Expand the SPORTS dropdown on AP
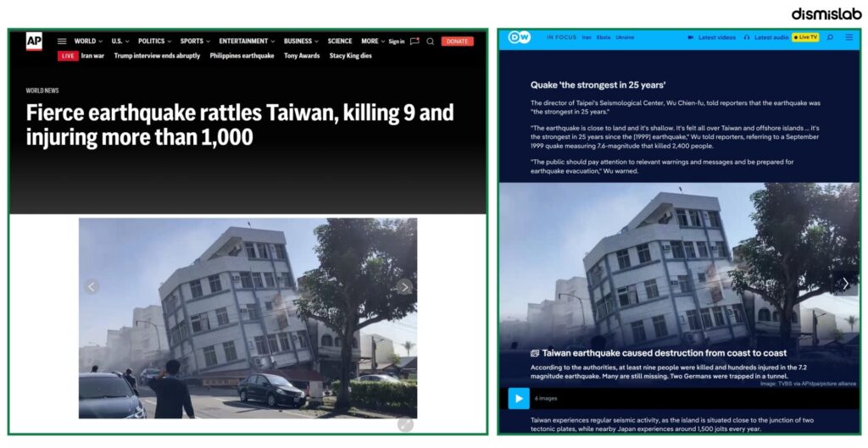The height and width of the screenshot is (448, 868). (196, 41)
